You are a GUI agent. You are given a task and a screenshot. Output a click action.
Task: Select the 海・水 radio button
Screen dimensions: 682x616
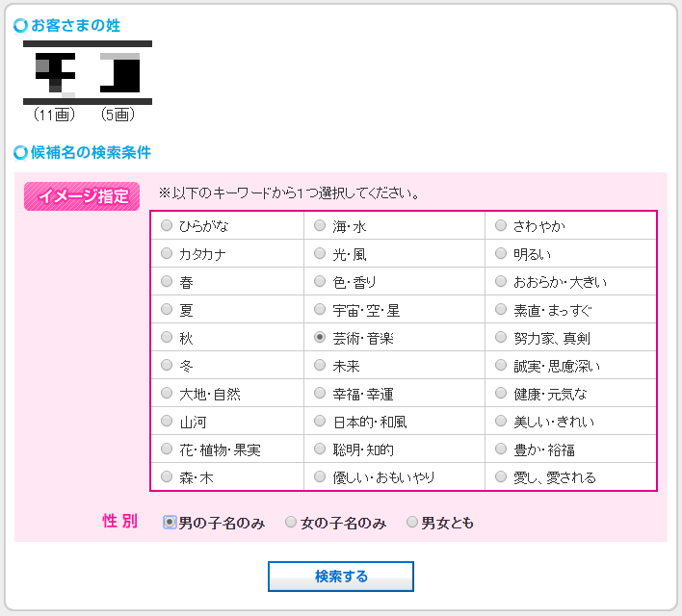(x=320, y=225)
